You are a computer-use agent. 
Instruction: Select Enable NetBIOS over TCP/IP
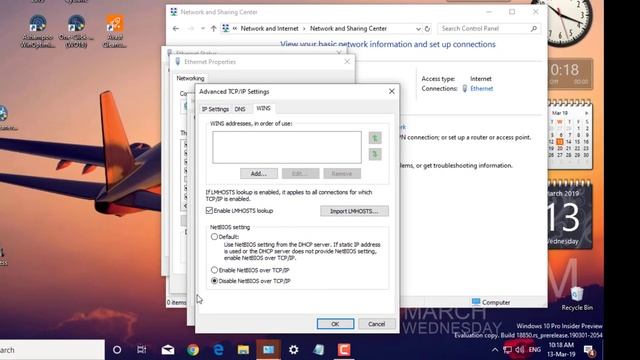coord(214,270)
